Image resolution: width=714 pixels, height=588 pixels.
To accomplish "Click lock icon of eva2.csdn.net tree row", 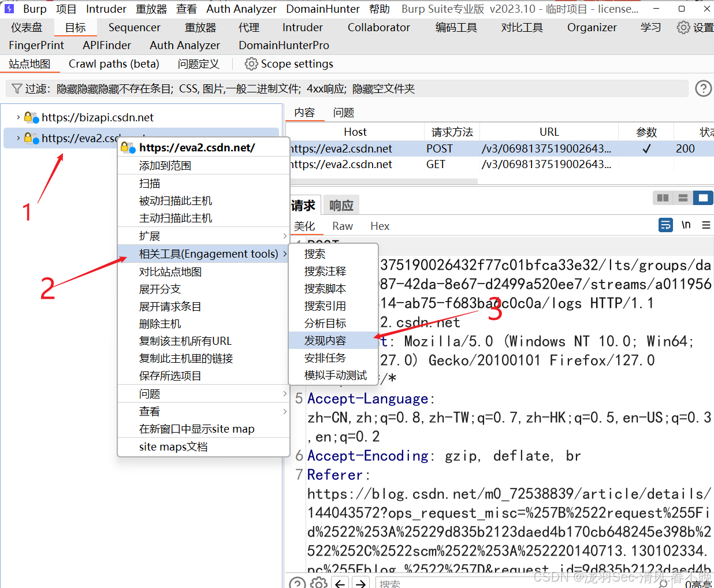I will pos(31,138).
